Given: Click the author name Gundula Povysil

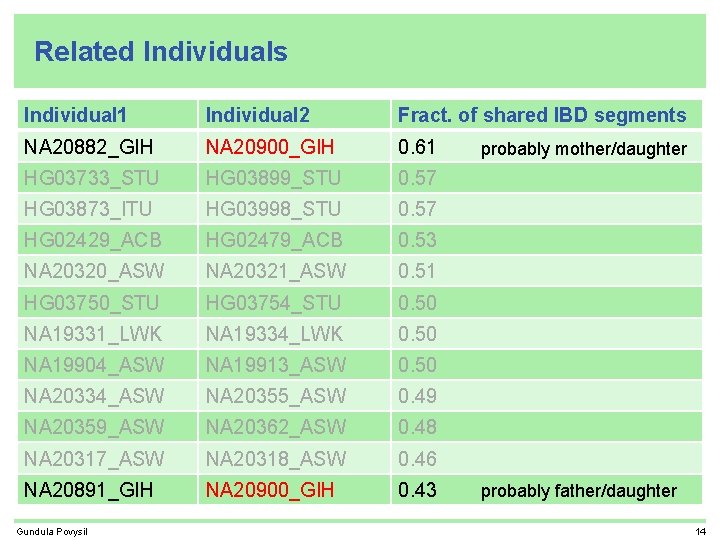Looking at the screenshot, I should [x=52, y=532].
